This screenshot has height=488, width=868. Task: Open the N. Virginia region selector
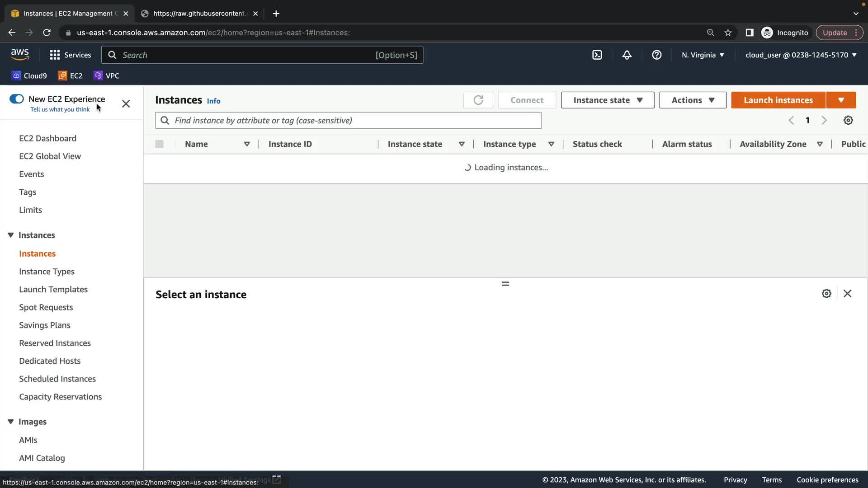pos(703,55)
